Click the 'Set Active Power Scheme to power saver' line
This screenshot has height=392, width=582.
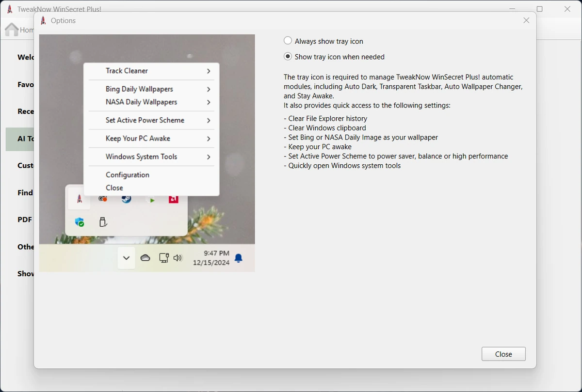[x=396, y=156]
